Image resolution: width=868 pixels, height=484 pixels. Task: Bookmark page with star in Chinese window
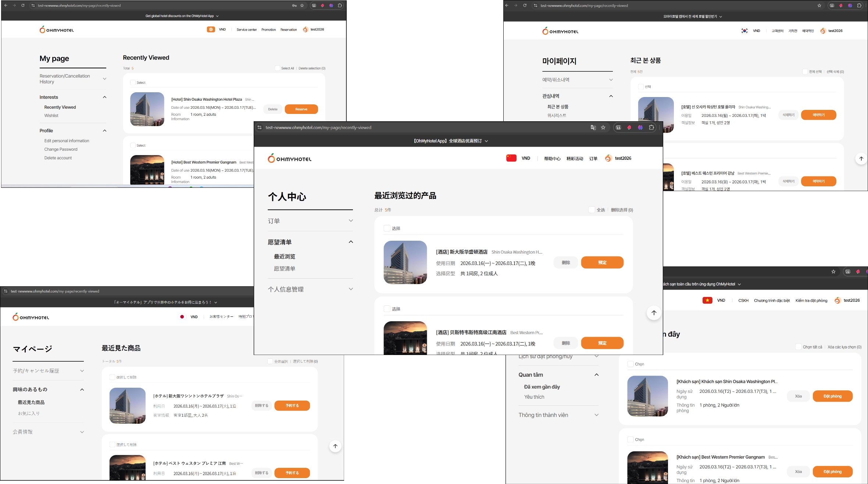603,128
